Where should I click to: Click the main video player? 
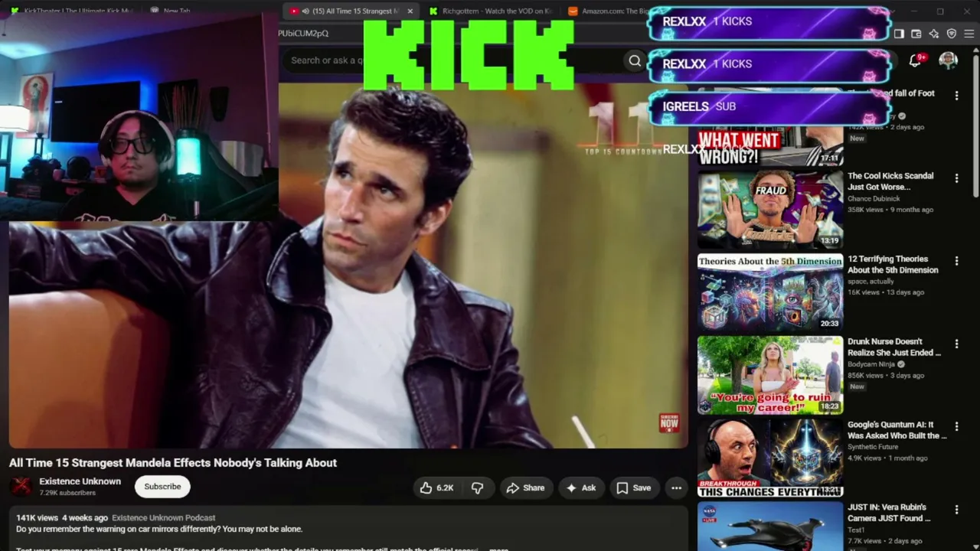click(348, 265)
